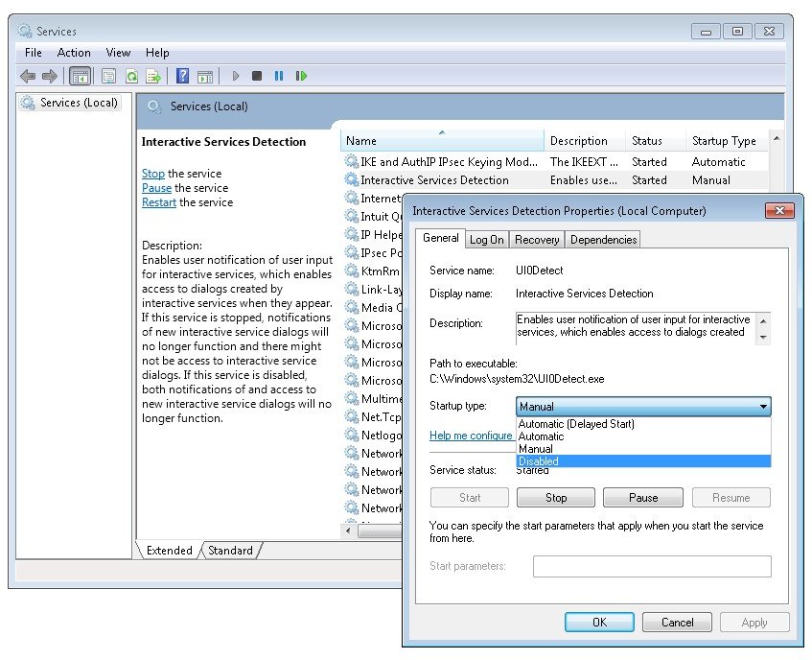Click gear icon of Interactive Services Detection row

click(351, 179)
